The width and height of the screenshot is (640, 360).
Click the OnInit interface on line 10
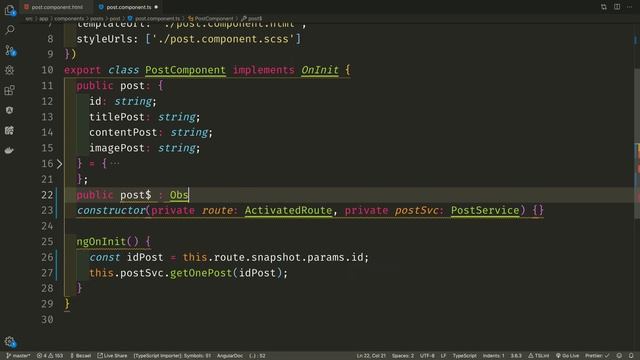tap(320, 70)
